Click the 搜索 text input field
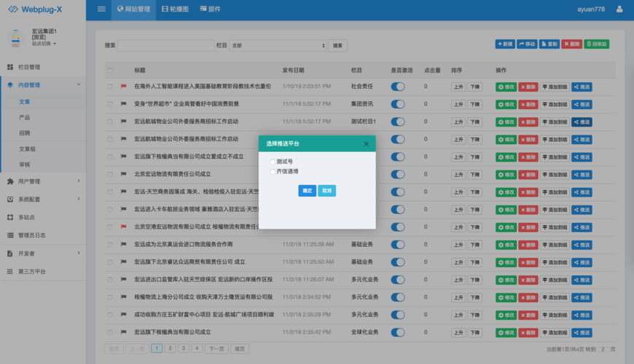The width and height of the screenshot is (634, 364). click(x=165, y=46)
